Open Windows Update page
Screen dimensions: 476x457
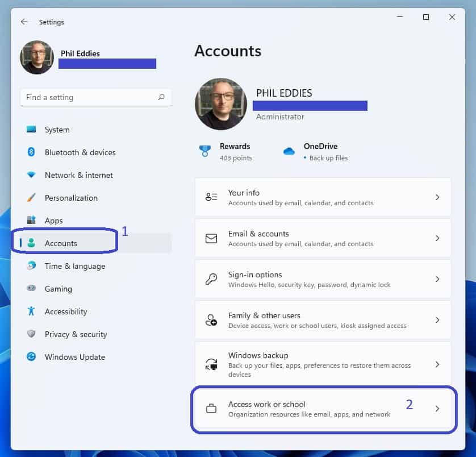pos(96,357)
